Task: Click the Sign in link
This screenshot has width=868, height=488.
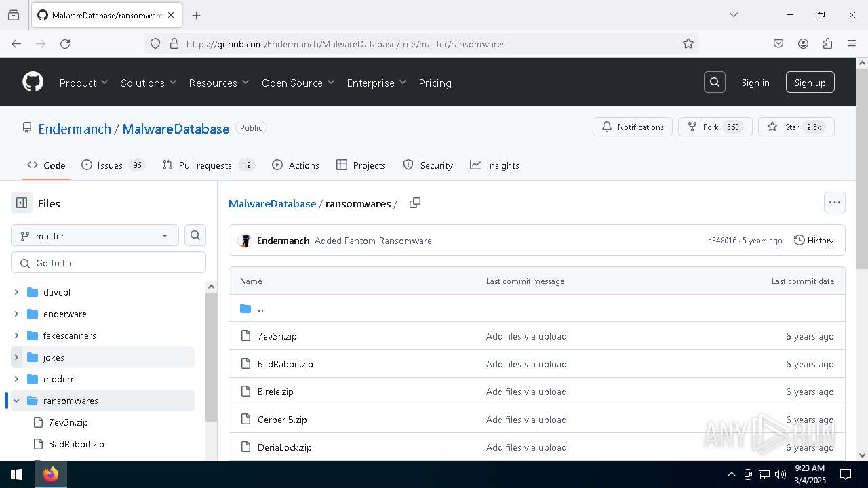Action: [x=755, y=83]
